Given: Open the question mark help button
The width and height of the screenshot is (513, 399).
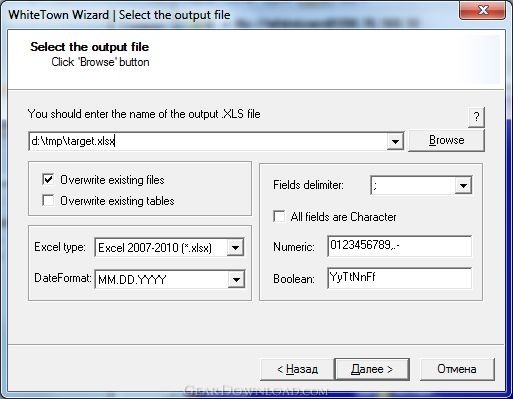Looking at the screenshot, I should pyautogui.click(x=476, y=117).
